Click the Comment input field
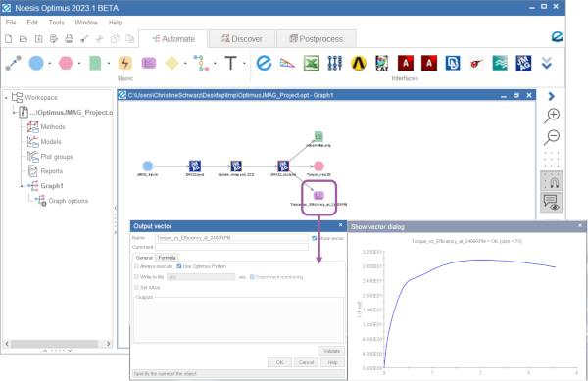The image size is (588, 381). coord(231,247)
